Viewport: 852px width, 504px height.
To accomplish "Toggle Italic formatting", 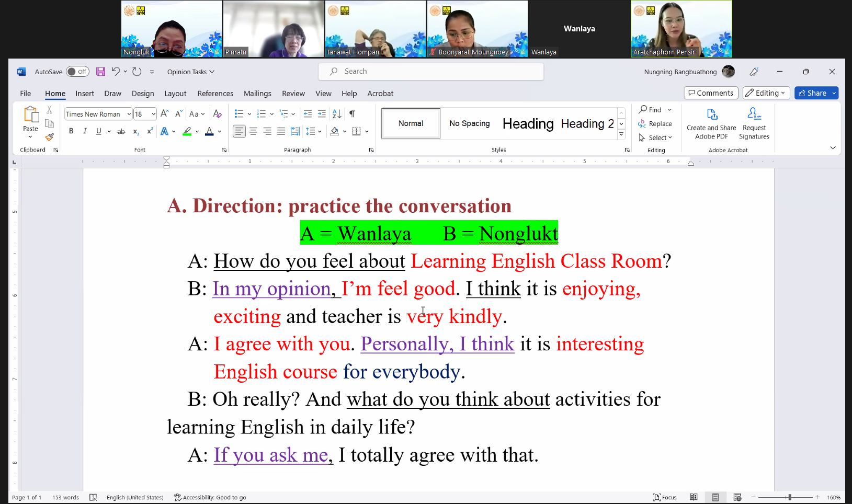I will pyautogui.click(x=85, y=131).
